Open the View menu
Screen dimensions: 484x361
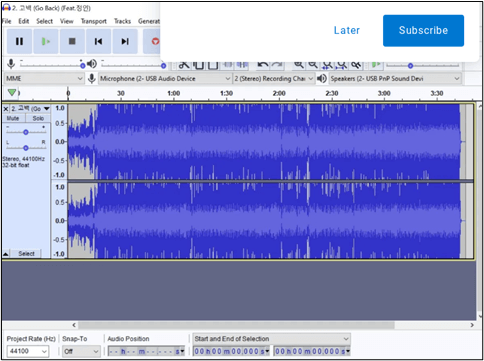67,21
